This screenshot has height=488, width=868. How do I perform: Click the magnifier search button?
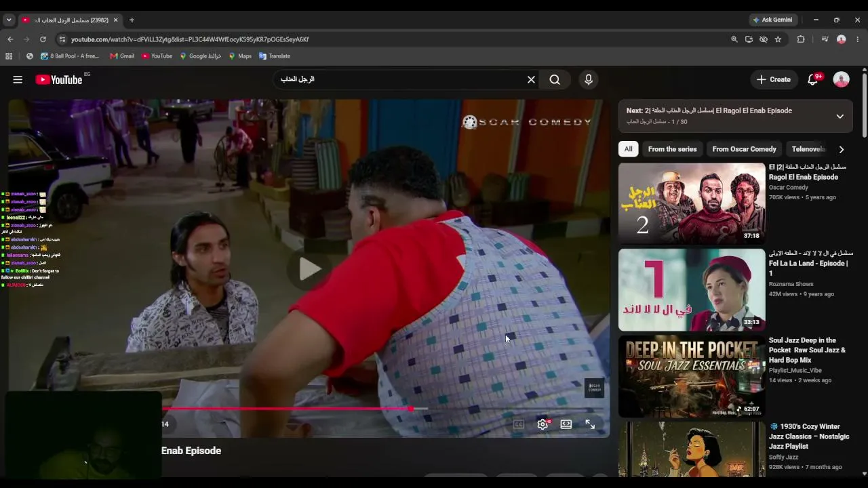click(x=555, y=79)
